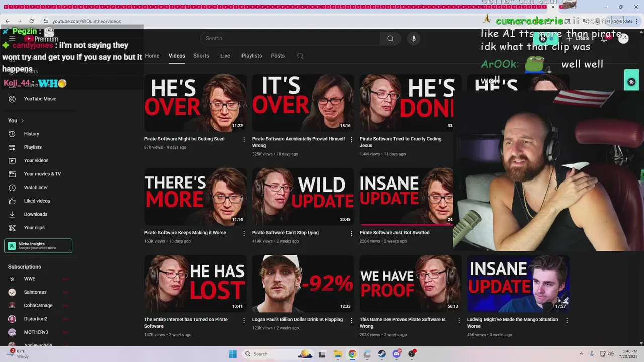Play the IT'S OVER thumbnail video
The width and height of the screenshot is (644, 362).
[x=303, y=103]
